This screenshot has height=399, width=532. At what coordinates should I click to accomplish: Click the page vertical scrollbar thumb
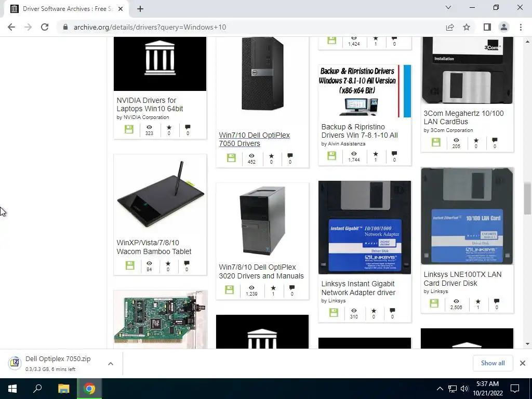(527, 198)
